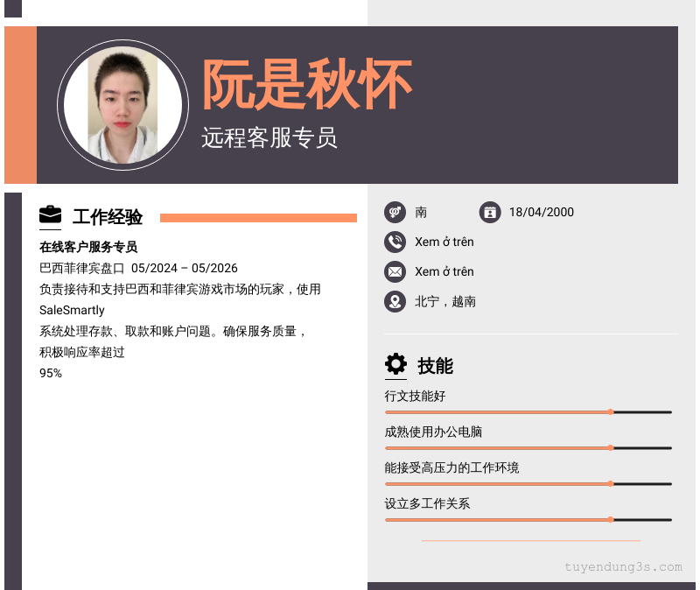Click the line starting 负责接待和支持
The height and width of the screenshot is (590, 700).
(180, 289)
